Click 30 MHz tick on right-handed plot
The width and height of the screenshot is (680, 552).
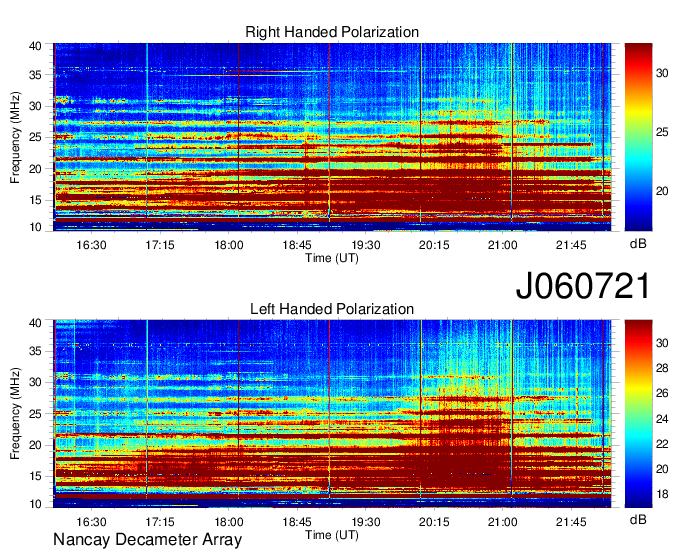[36, 106]
